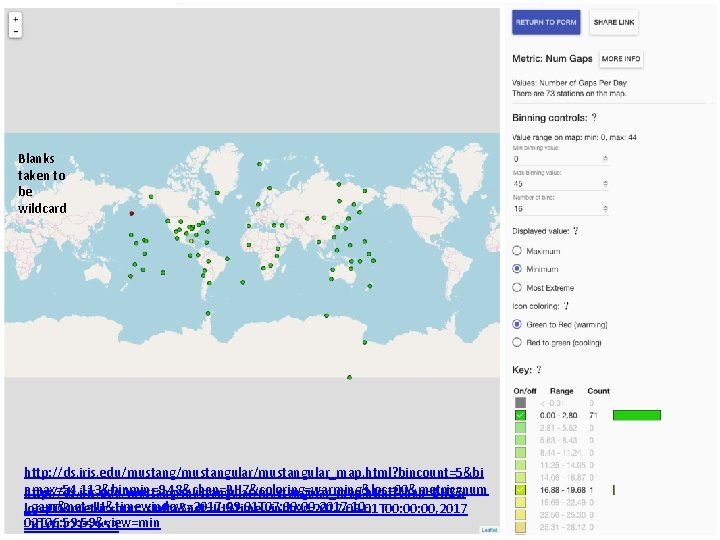The width and height of the screenshot is (720, 540).
Task: Click the yellow-green station marker in Mexico
Action: (191, 241)
